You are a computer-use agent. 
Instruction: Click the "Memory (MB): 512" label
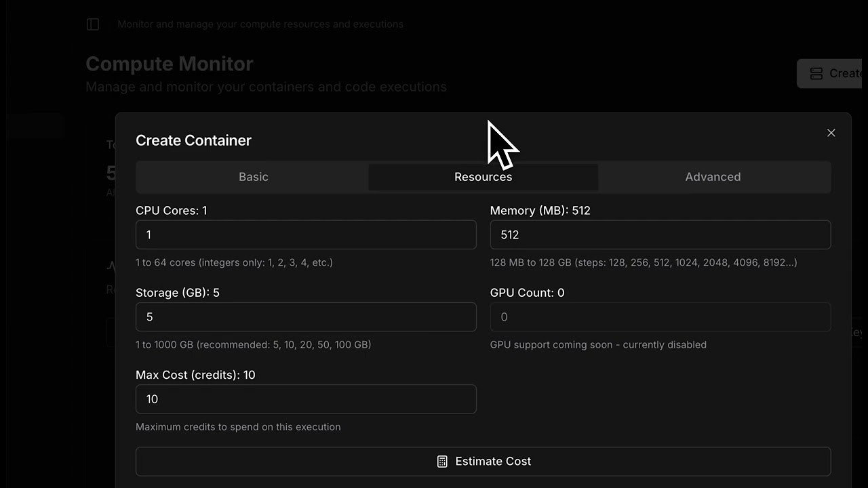(x=540, y=211)
